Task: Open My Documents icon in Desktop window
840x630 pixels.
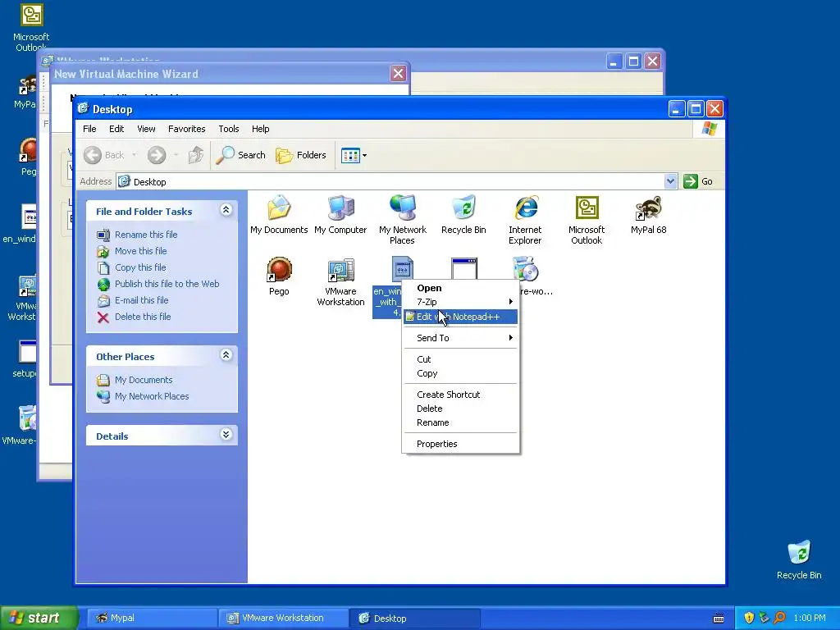Action: click(279, 208)
